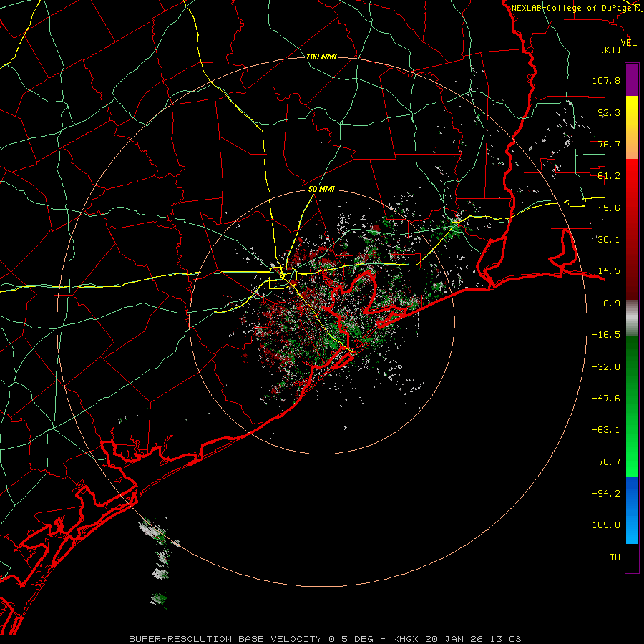Click the 14.5 velocity scale value
644x644 pixels.
(x=609, y=271)
